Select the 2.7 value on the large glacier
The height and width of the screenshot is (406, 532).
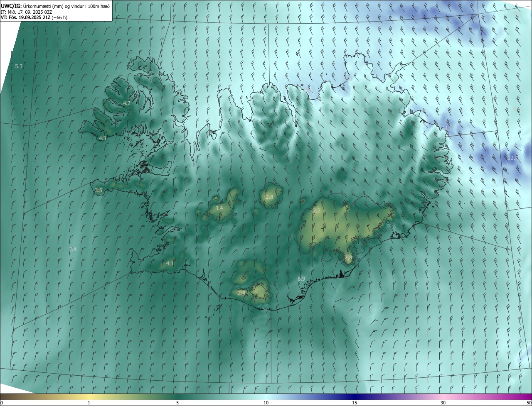click(x=317, y=211)
